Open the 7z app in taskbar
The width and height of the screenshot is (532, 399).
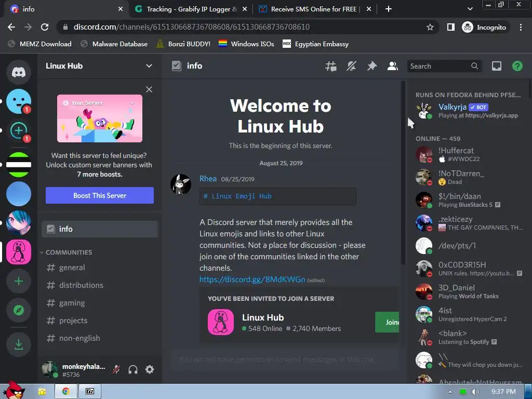point(90,392)
